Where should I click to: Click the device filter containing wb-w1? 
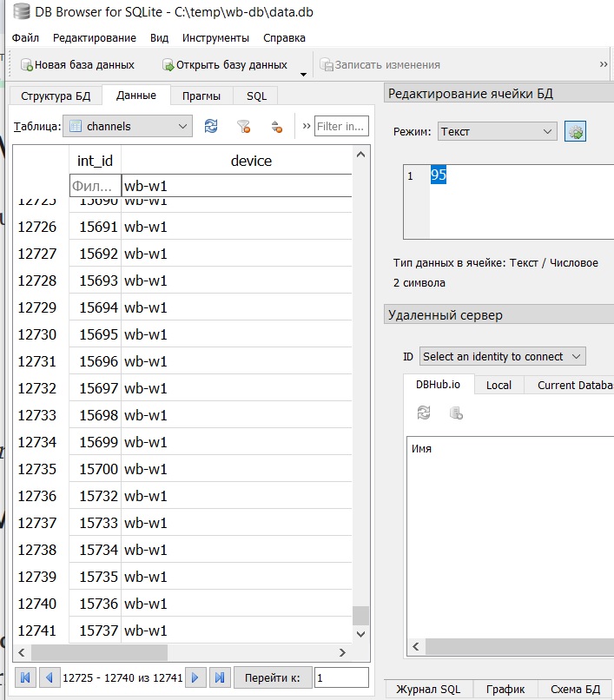(237, 186)
